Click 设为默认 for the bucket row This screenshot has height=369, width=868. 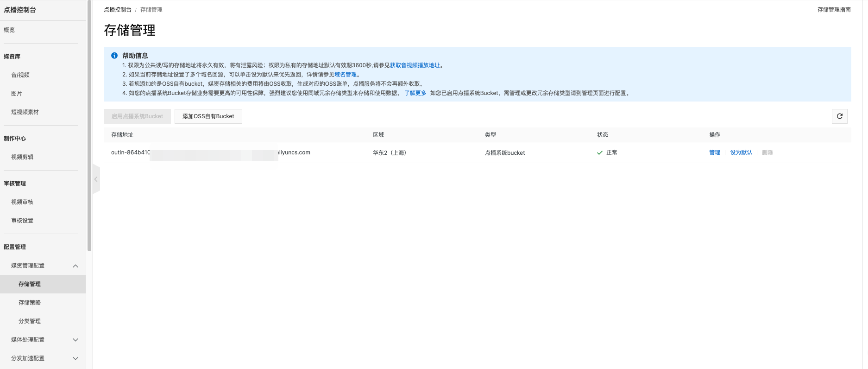(741, 153)
